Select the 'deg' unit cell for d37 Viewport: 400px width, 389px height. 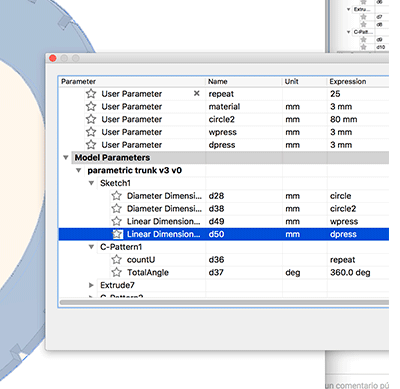(293, 273)
